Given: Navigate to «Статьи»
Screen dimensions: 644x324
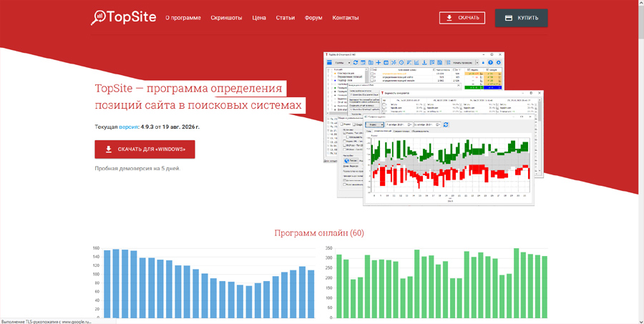Looking at the screenshot, I should click(285, 18).
